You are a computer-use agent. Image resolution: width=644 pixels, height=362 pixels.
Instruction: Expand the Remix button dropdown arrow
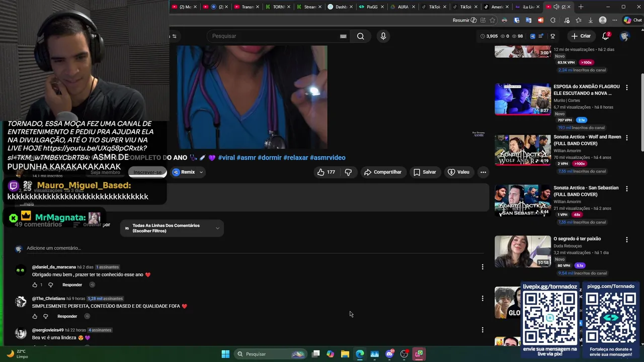(201, 172)
